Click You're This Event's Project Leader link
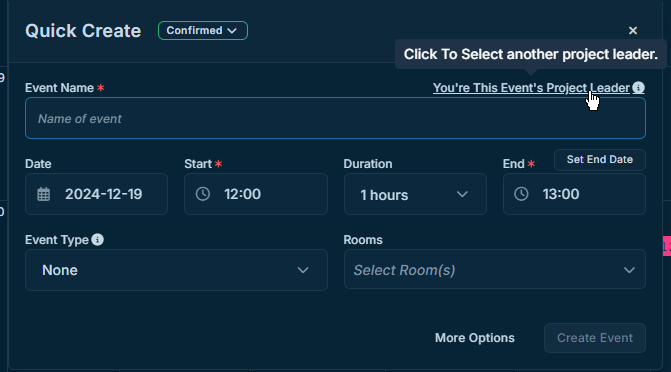The height and width of the screenshot is (372, 671). pos(531,88)
